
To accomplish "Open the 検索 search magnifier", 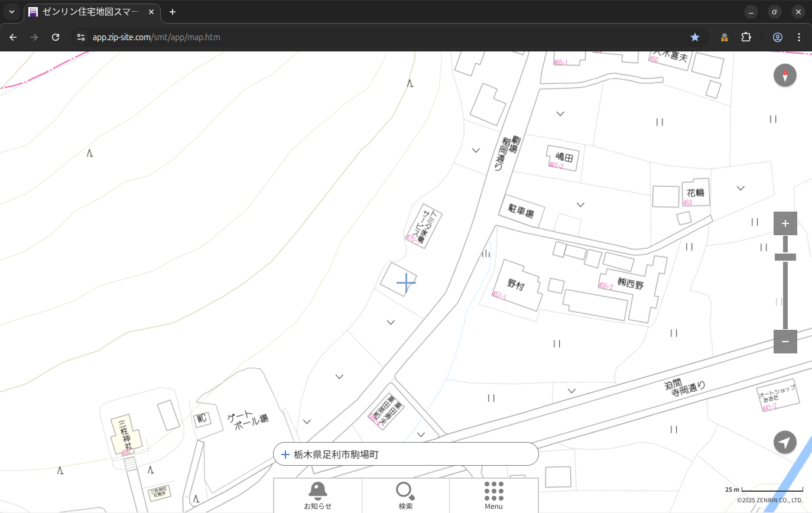I will (405, 495).
